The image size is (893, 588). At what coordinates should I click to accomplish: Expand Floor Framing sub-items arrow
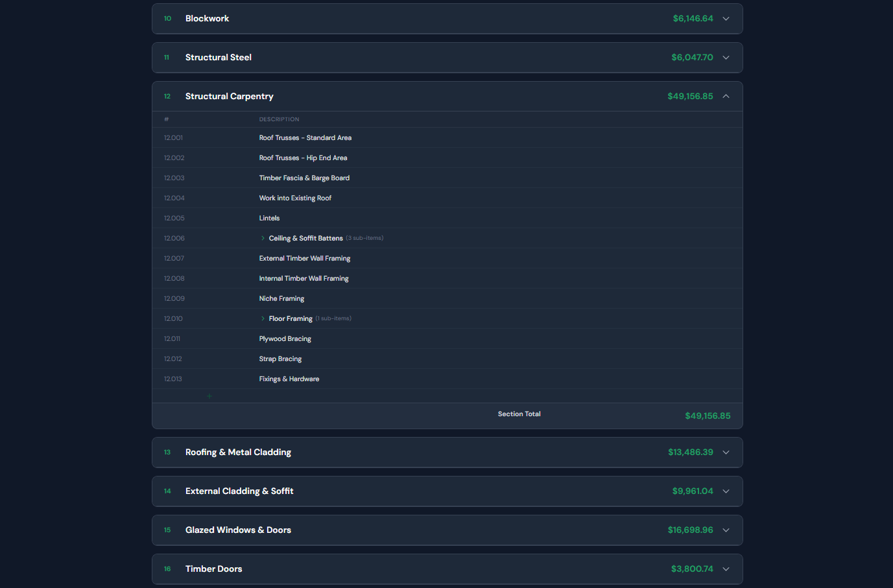coord(263,319)
